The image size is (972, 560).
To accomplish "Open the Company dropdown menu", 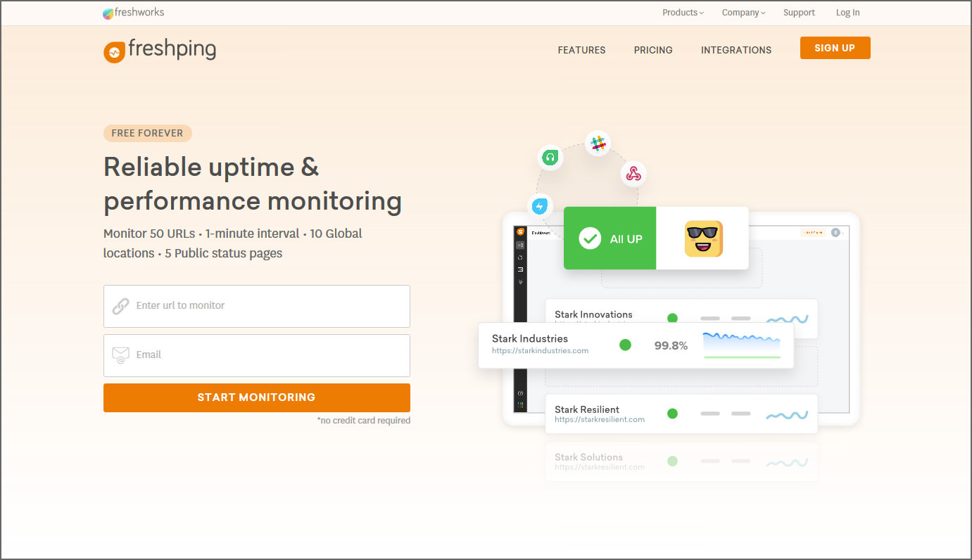I will 743,13.
